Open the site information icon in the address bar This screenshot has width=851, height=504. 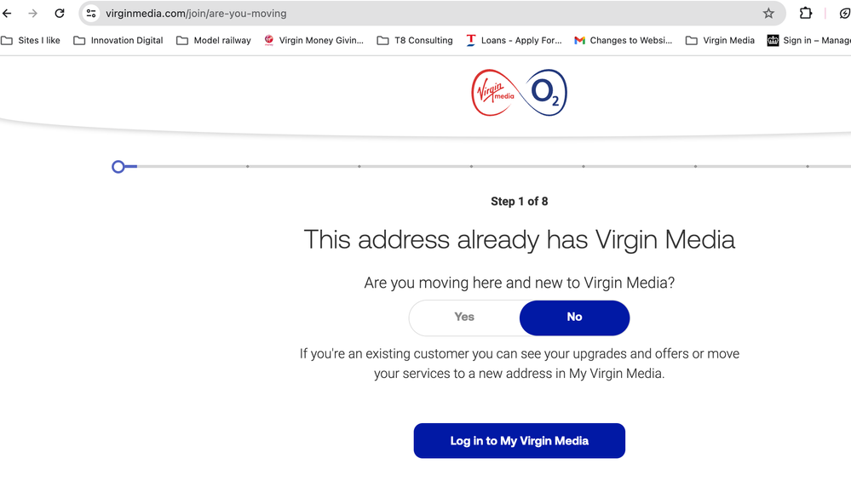tap(91, 13)
